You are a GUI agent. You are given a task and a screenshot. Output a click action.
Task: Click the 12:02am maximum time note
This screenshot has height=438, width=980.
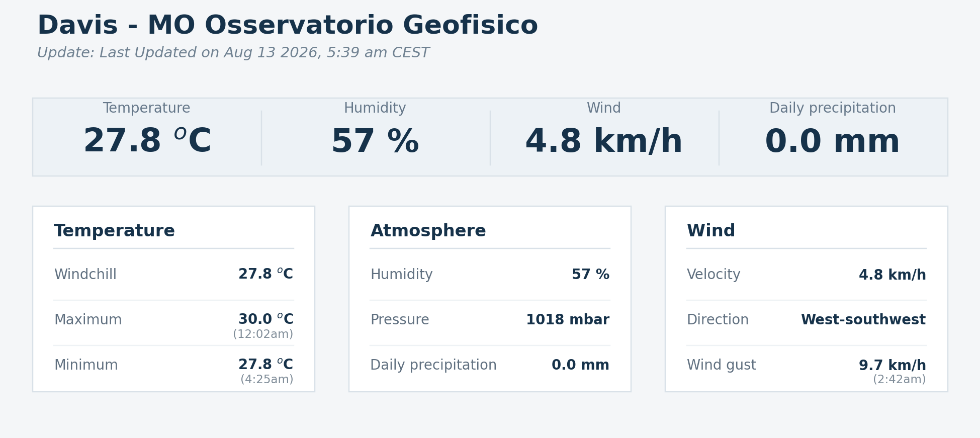tap(263, 334)
